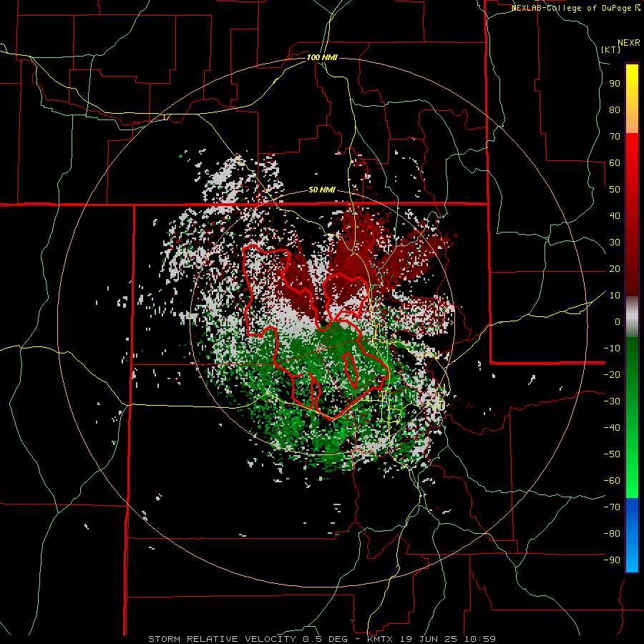Click the -30 value on the velocity scale
This screenshot has height=644, width=644.
(612, 401)
